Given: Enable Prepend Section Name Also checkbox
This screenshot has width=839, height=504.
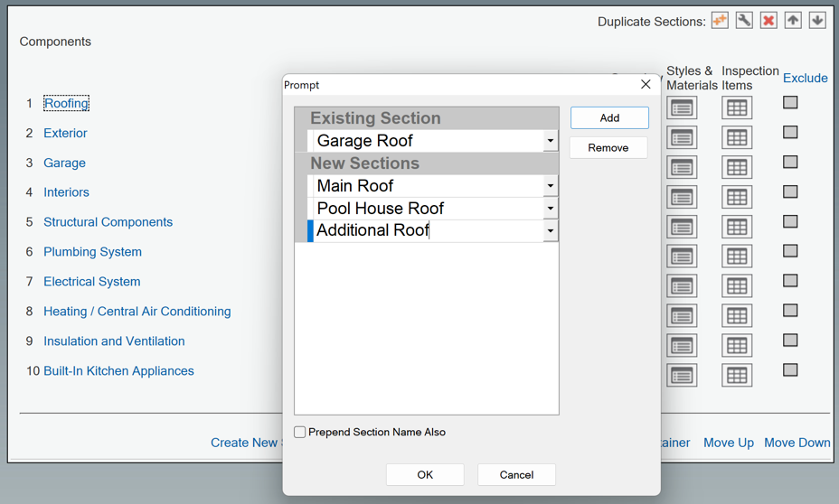Looking at the screenshot, I should coord(300,433).
